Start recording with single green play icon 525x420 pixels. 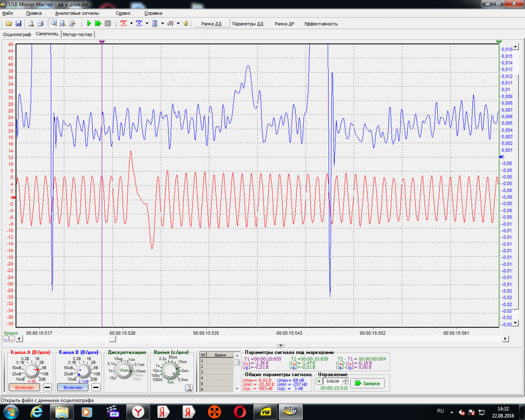pos(89,24)
